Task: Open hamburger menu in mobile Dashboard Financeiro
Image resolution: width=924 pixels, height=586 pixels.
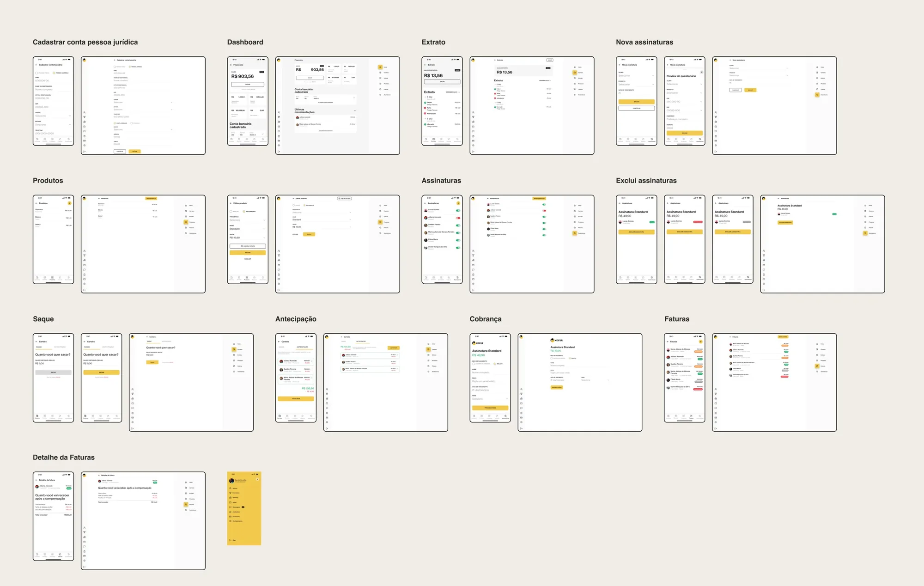Action: (231, 65)
